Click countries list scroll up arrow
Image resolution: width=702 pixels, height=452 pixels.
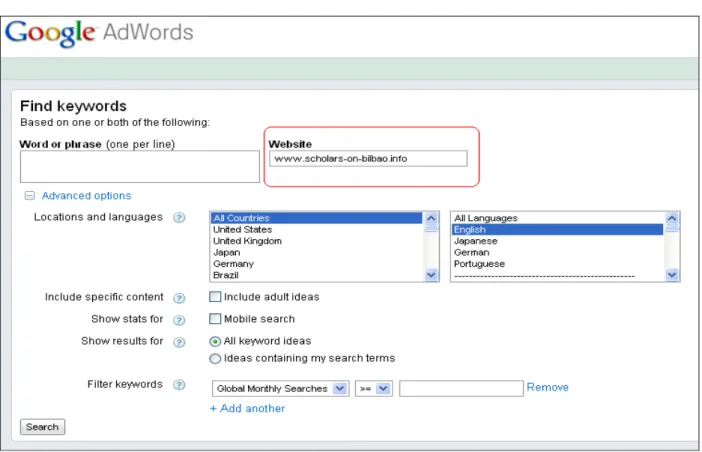(431, 218)
